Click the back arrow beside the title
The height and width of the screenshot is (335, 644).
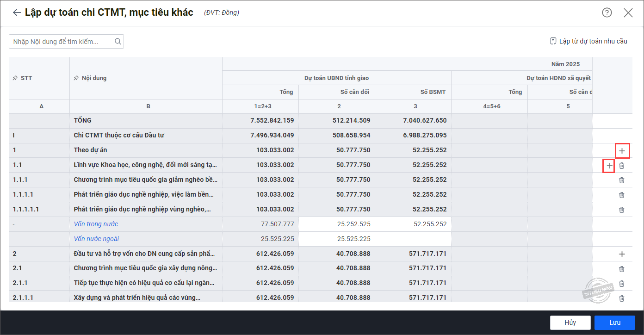tap(17, 12)
